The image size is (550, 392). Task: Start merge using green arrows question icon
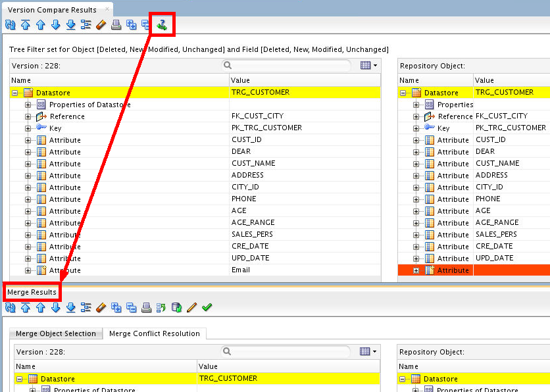click(162, 25)
